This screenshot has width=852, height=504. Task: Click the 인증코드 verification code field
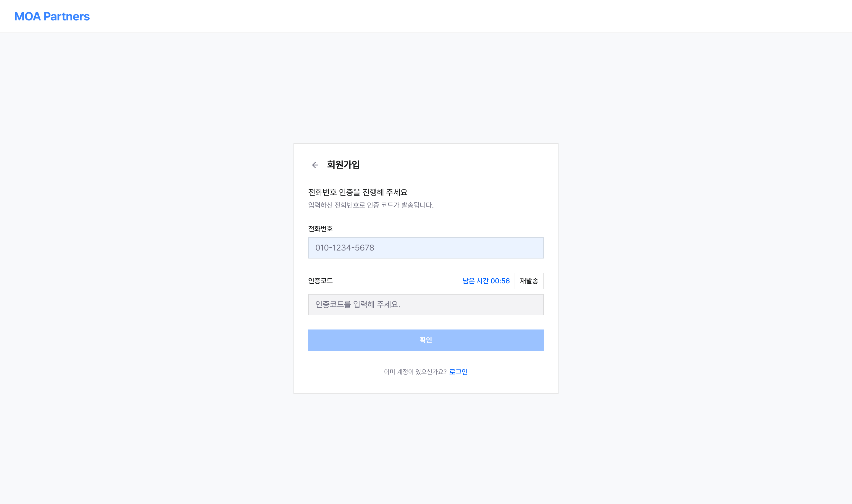(425, 305)
